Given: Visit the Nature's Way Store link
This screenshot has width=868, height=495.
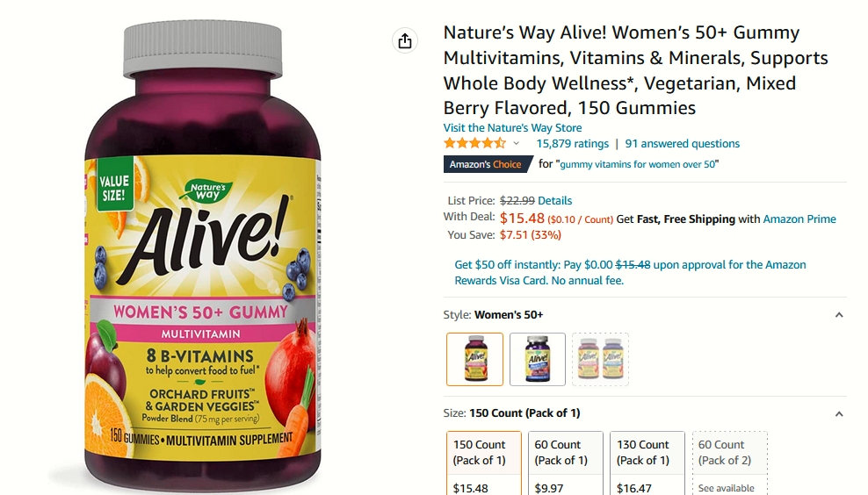Looking at the screenshot, I should coord(512,128).
